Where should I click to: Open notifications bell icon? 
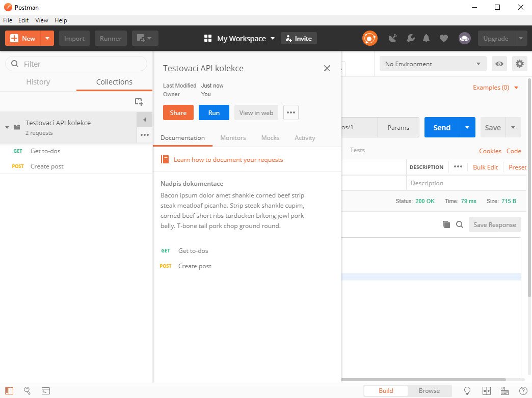click(x=427, y=38)
